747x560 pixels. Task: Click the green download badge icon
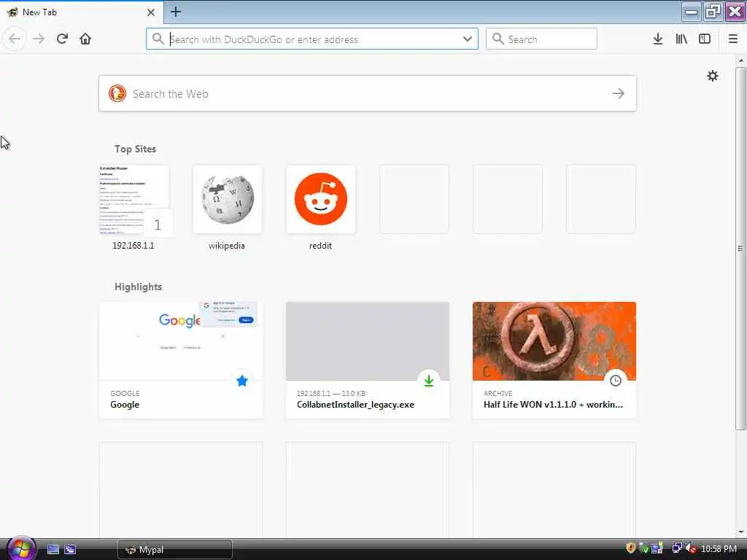pos(429,381)
